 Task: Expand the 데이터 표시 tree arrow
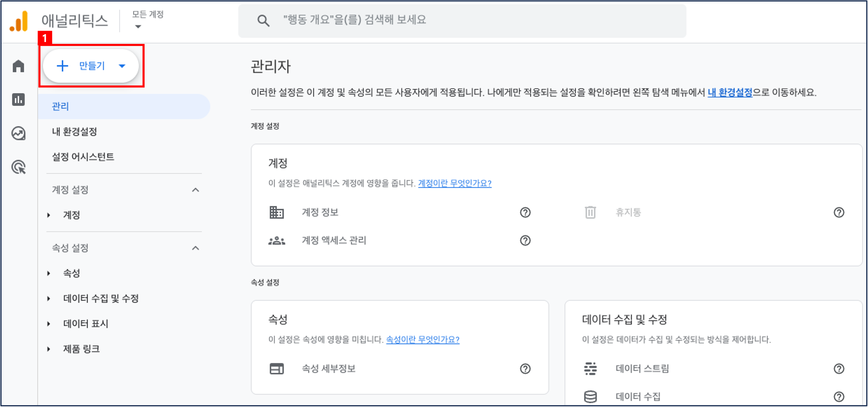(x=49, y=324)
